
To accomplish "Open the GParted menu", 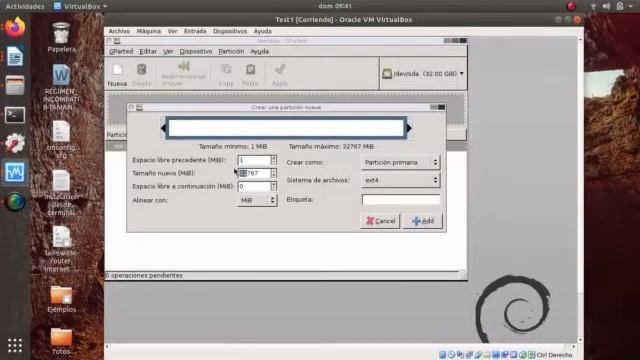I will (121, 51).
